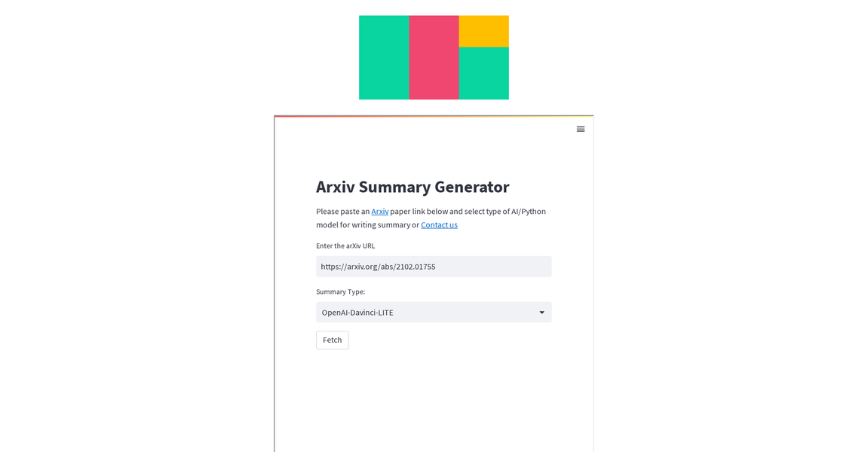Click the green block below the yellow one
The image size is (868, 452).
483,73
